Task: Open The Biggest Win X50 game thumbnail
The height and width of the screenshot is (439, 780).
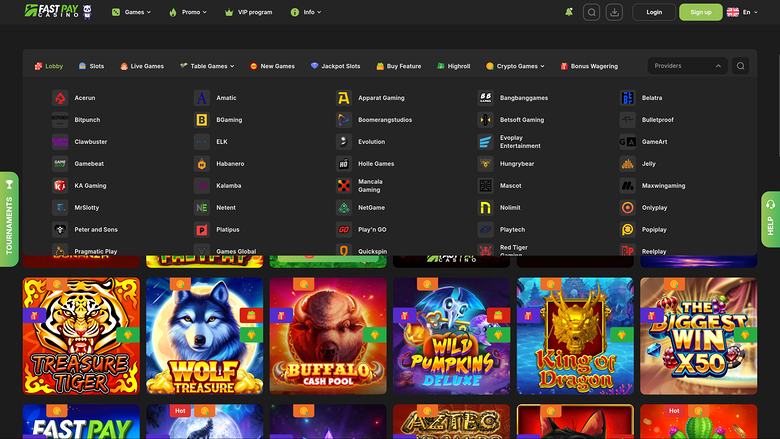Action: [x=698, y=336]
